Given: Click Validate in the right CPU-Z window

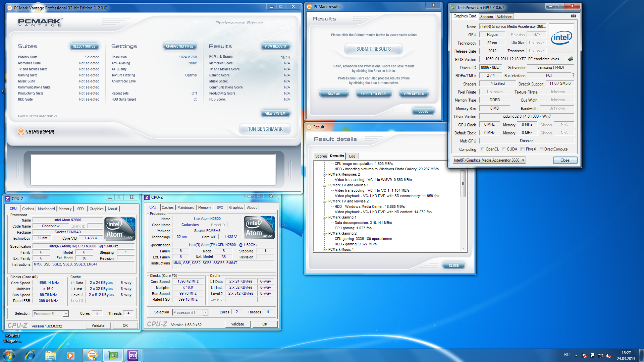Looking at the screenshot, I should click(237, 324).
